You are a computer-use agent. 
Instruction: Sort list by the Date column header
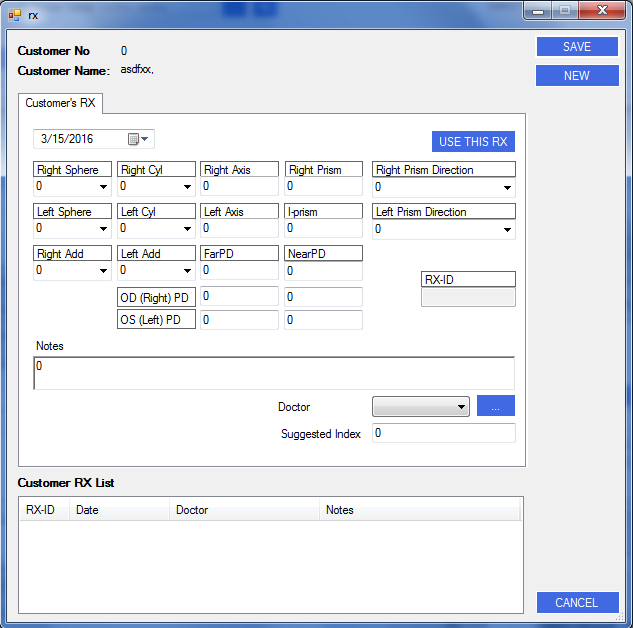(x=118, y=510)
